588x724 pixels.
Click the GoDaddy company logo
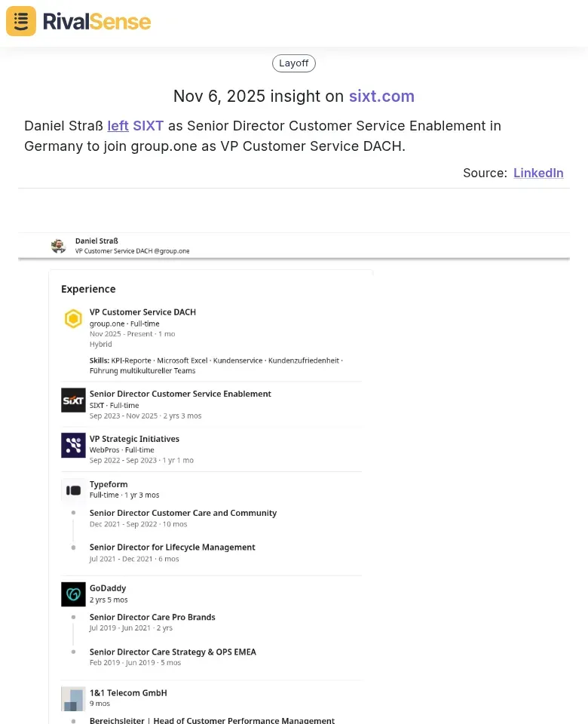[73, 594]
